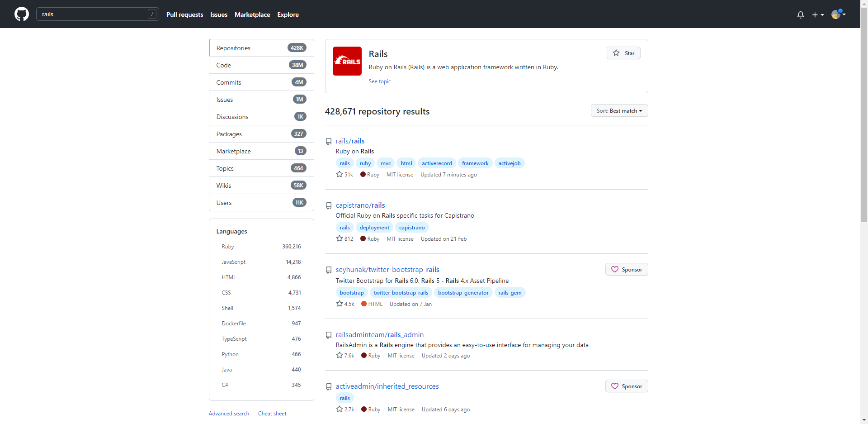Filter results by JavaScript language

point(261,262)
